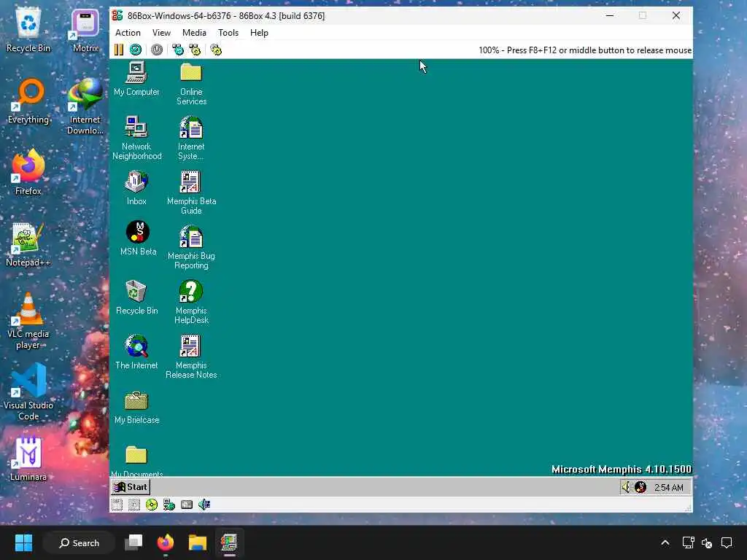Select Notepad++ desktop shortcut
Screen dimensions: 747x560
(28, 245)
